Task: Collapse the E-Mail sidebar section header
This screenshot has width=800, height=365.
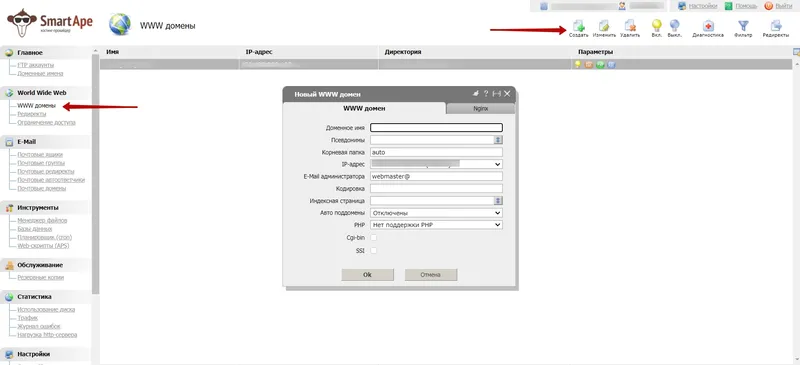Action: pyautogui.click(x=45, y=142)
